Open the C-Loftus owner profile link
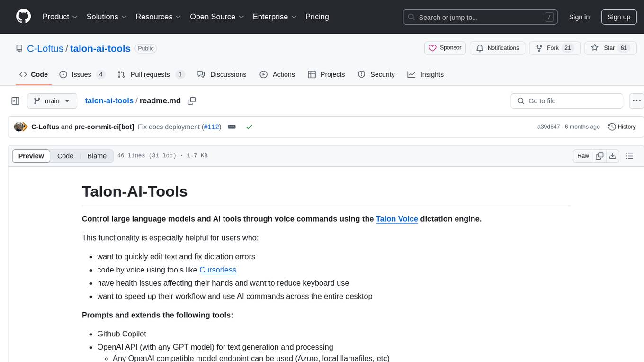The height and width of the screenshot is (362, 644). (45, 48)
